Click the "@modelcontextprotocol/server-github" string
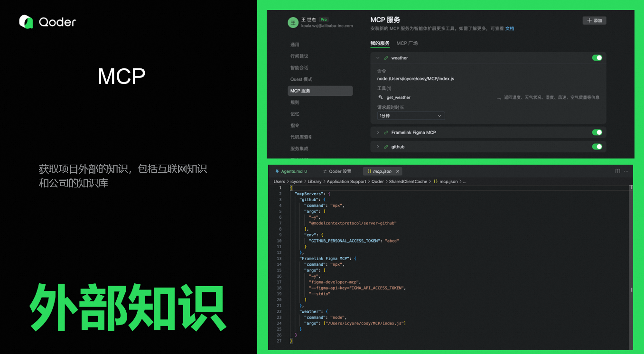Image resolution: width=644 pixels, height=354 pixels. pyautogui.click(x=353, y=223)
